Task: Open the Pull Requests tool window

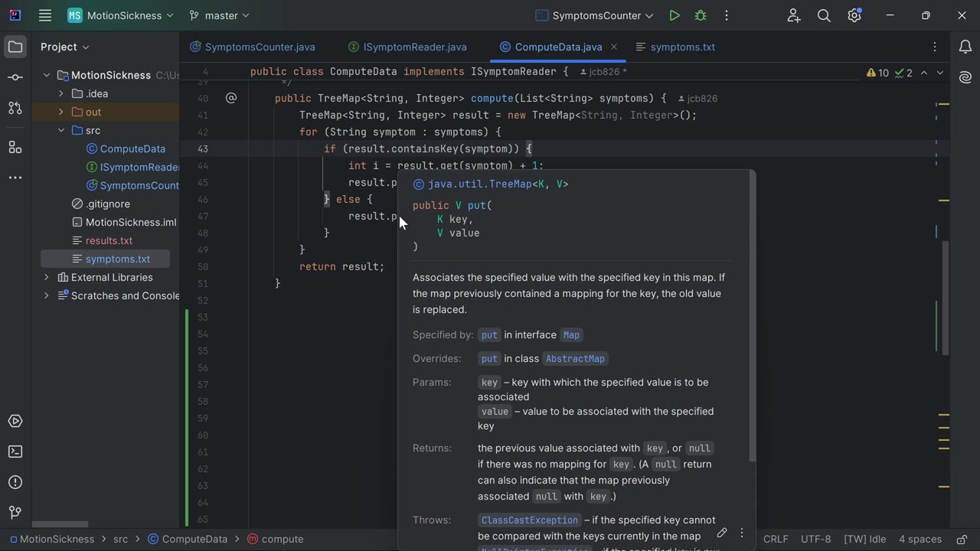Action: coord(15,108)
